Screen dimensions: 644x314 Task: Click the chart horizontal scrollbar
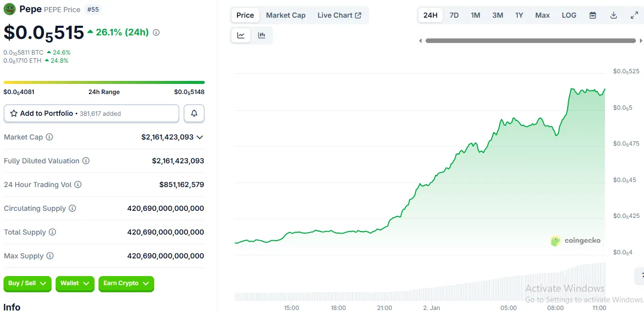(530, 40)
